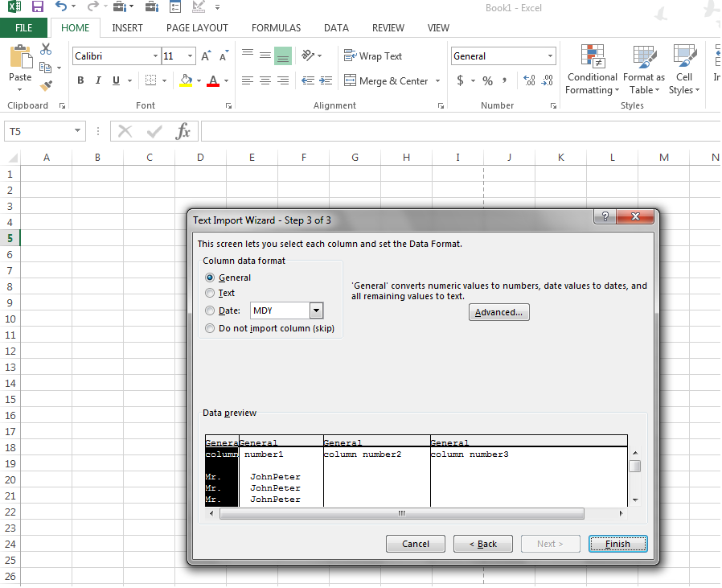The height and width of the screenshot is (588, 722).
Task: Click the Data preview horizontal scrollbar
Action: tap(401, 513)
